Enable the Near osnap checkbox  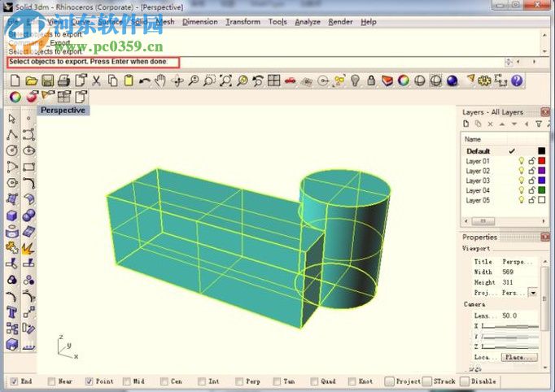click(x=51, y=381)
